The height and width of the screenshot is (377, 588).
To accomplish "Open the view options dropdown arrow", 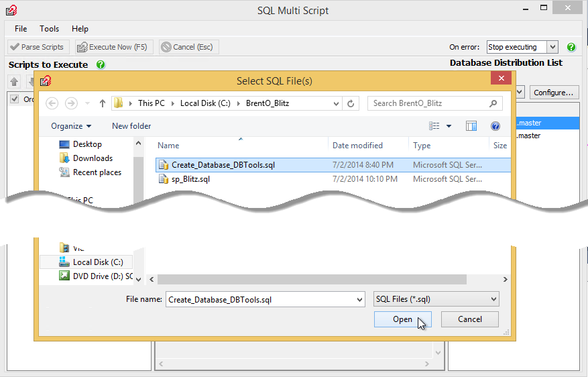I will pyautogui.click(x=449, y=126).
